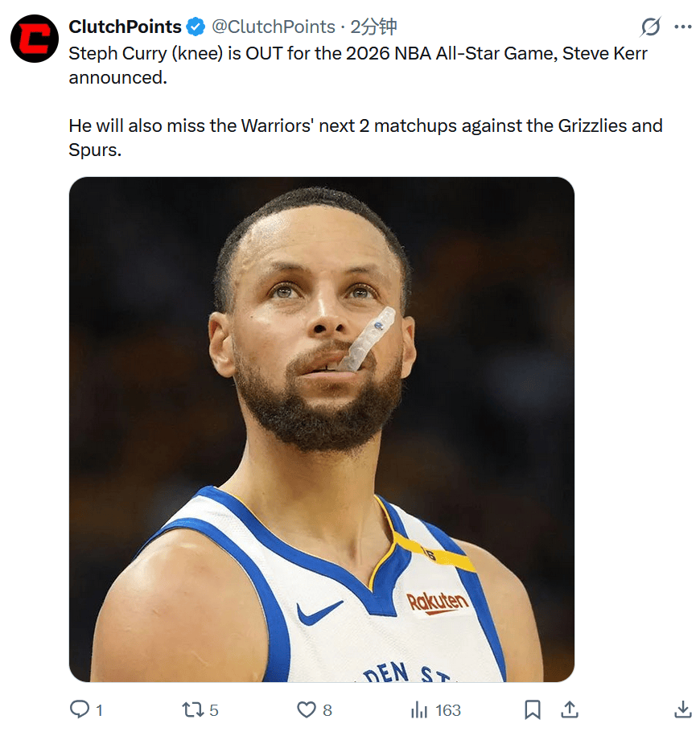Open the ClutchPoints profile avatar
This screenshot has width=700, height=736.
tap(34, 38)
